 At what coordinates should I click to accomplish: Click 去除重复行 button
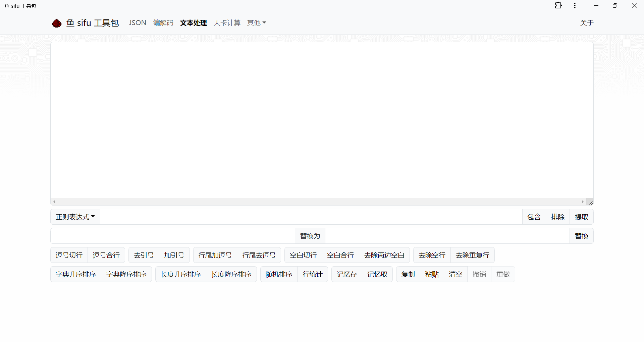473,255
